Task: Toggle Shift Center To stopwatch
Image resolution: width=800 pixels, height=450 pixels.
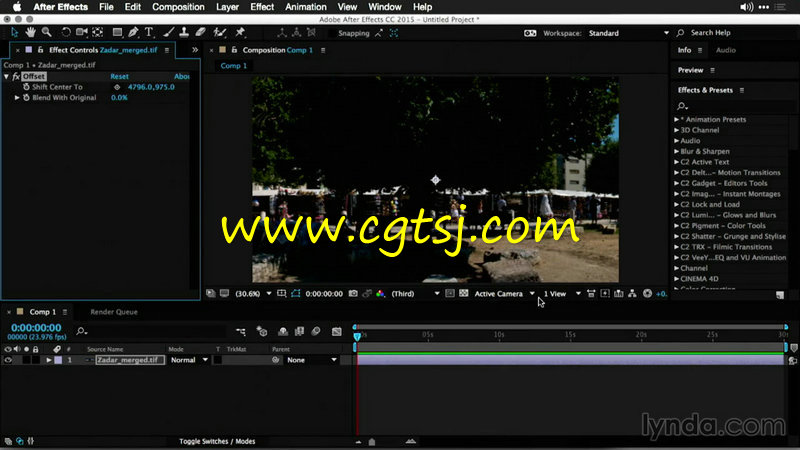Action: pyautogui.click(x=26, y=87)
